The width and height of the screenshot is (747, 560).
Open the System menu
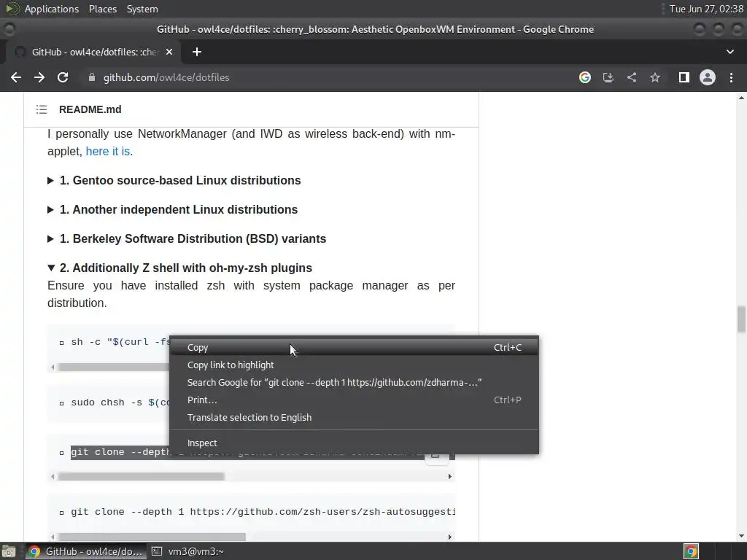(x=142, y=9)
